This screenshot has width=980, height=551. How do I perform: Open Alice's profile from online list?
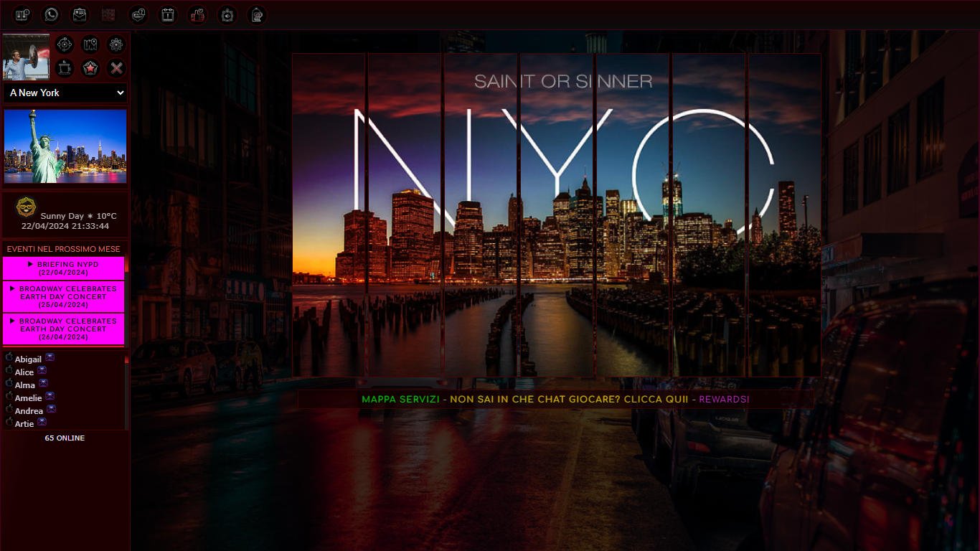coord(24,372)
